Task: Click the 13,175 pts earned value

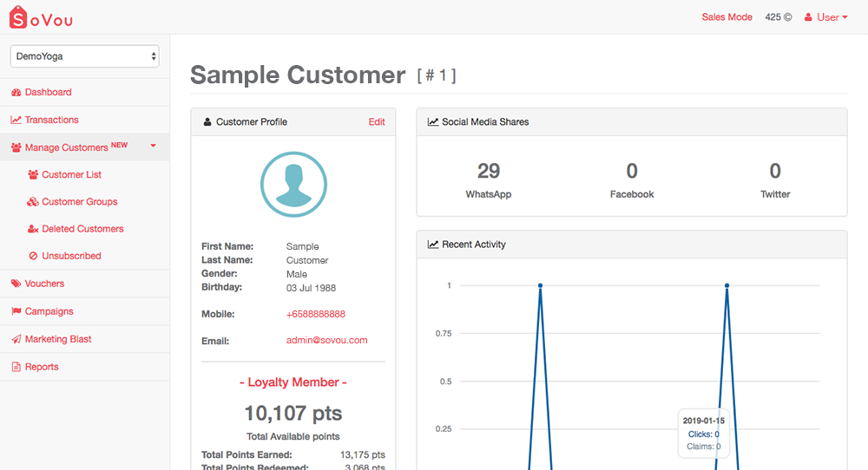Action: [x=363, y=454]
